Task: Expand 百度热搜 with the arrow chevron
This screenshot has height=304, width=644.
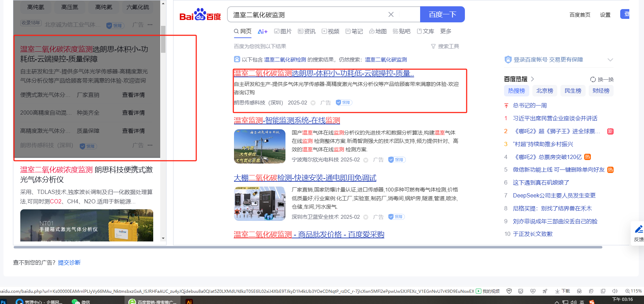Action: click(532, 79)
